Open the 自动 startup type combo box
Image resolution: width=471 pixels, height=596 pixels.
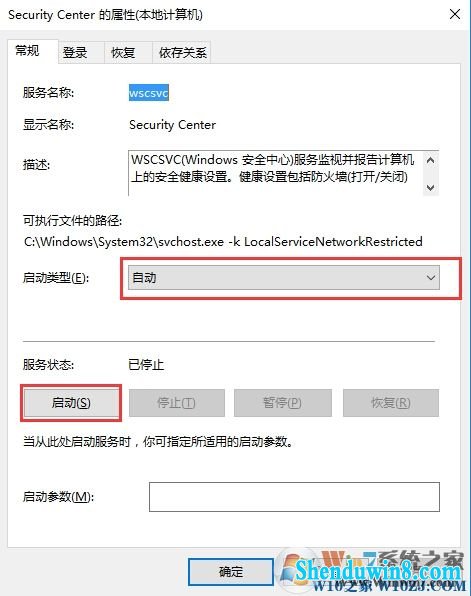284,278
